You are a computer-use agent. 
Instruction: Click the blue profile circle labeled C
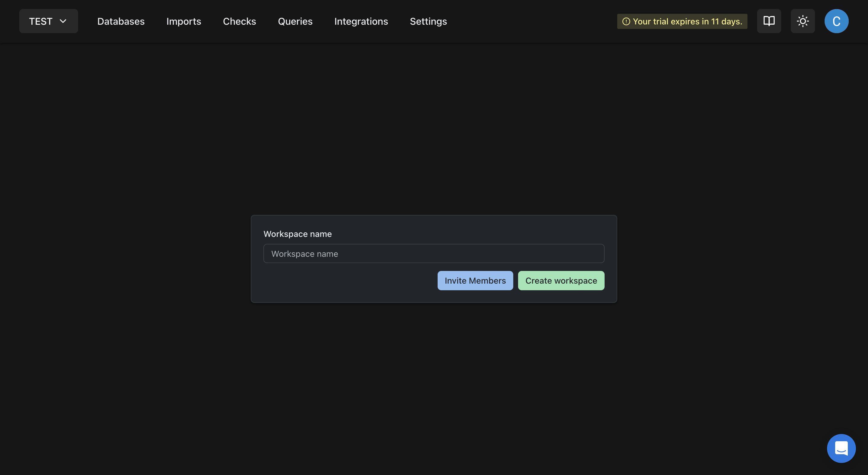click(x=837, y=21)
